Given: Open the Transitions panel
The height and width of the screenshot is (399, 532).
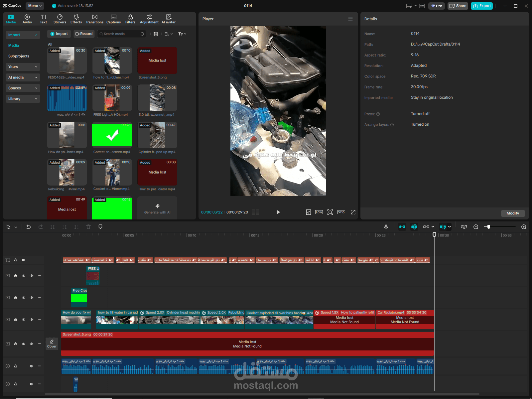Looking at the screenshot, I should click(94, 19).
